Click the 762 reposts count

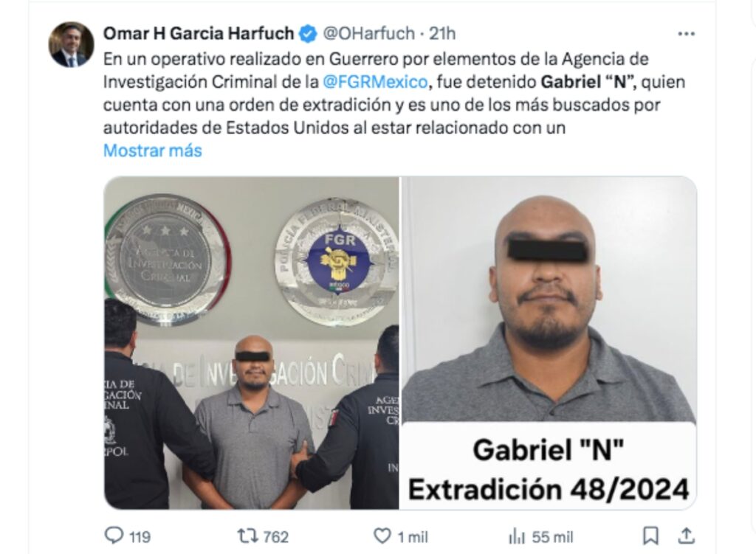click(x=275, y=536)
